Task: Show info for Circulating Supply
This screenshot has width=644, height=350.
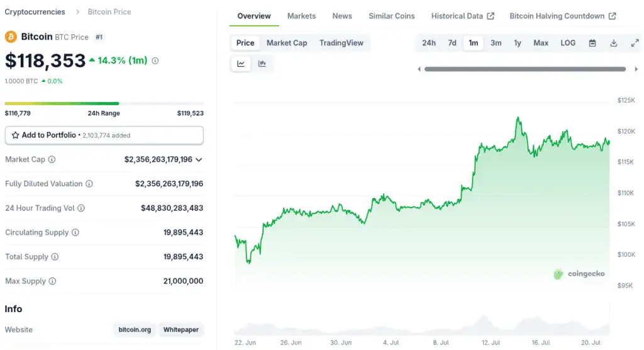Action: click(x=75, y=232)
